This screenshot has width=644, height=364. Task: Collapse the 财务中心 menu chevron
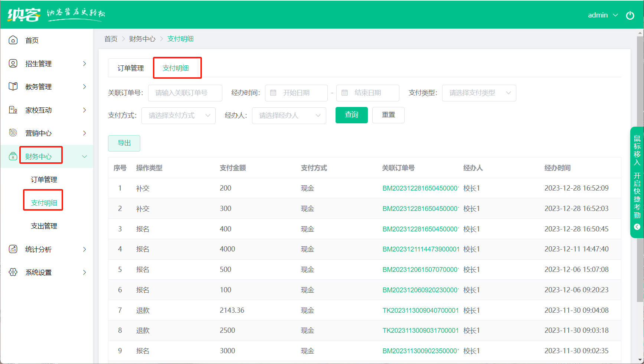[x=85, y=156]
